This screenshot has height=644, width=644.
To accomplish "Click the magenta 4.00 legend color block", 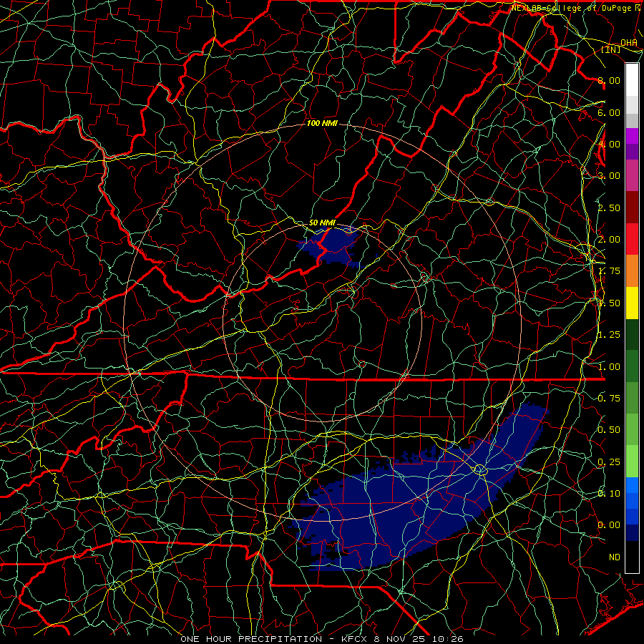I will (632, 136).
